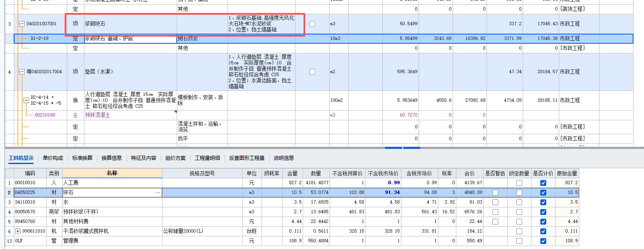644x249 pixels.
Task: Switch to the 单价构成 tab
Action: pyautogui.click(x=53, y=158)
